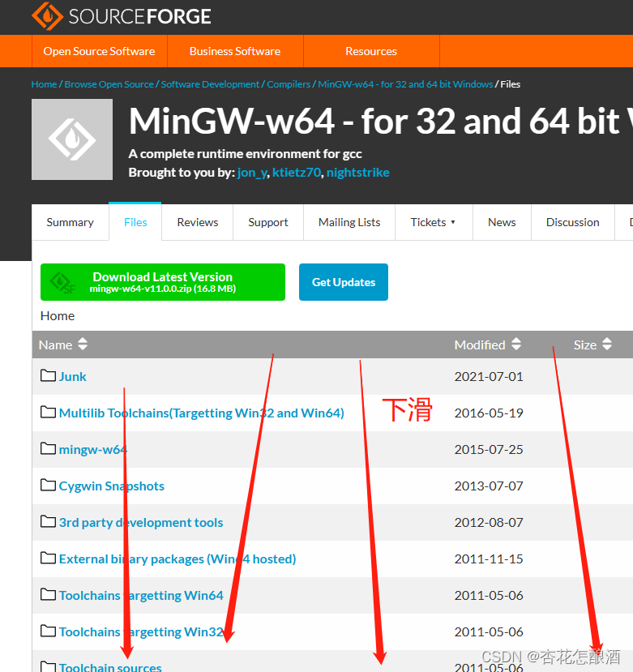Click folder icon beside 3rd party development tools
The image size is (633, 672).
coord(48,521)
